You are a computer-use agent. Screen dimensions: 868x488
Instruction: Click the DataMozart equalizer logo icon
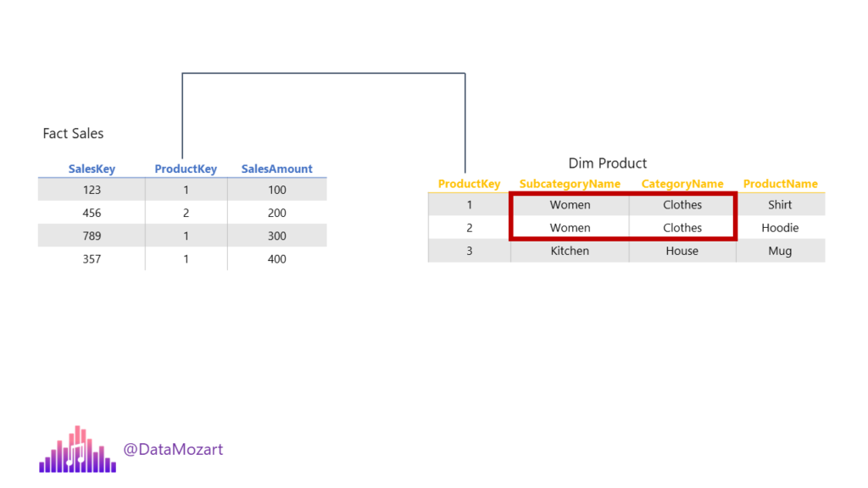[77, 449]
